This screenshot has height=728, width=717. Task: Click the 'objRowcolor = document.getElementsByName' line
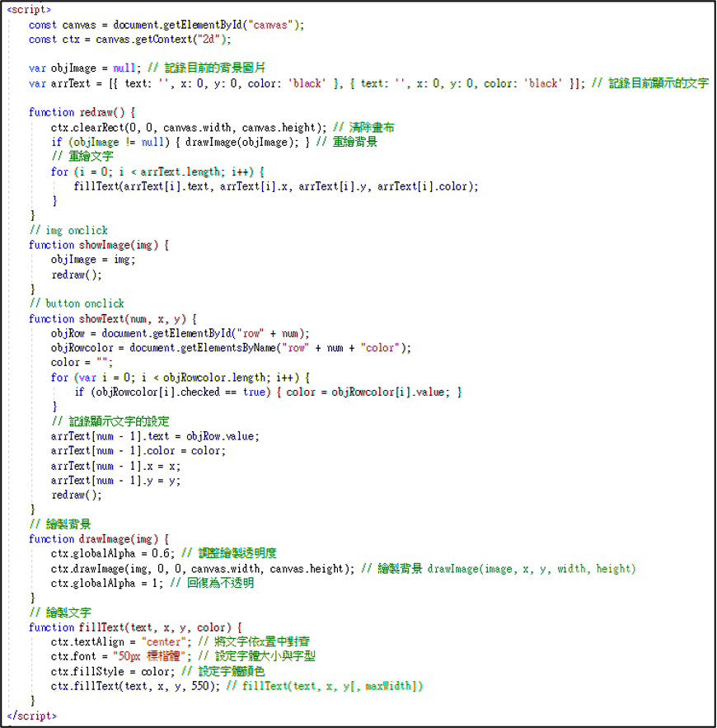231,348
